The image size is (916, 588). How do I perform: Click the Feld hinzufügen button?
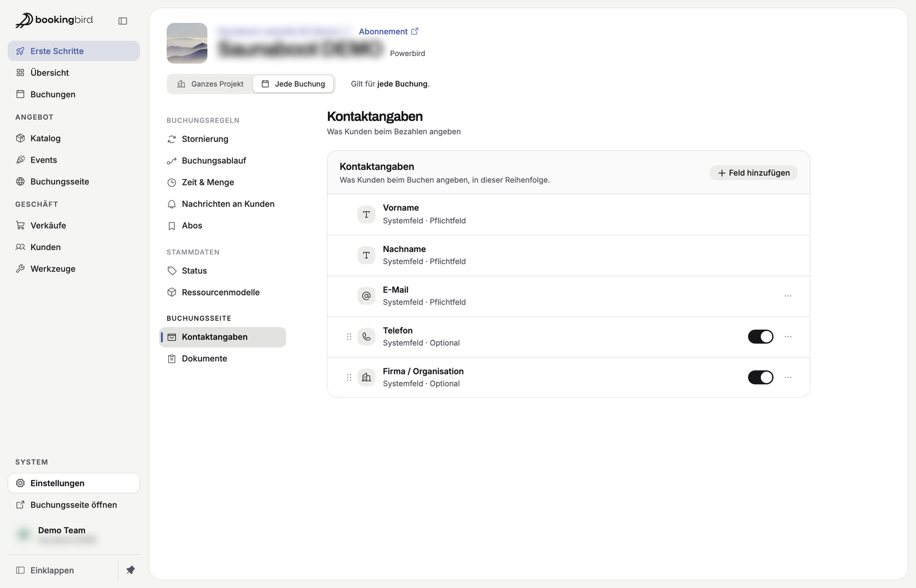click(x=753, y=173)
